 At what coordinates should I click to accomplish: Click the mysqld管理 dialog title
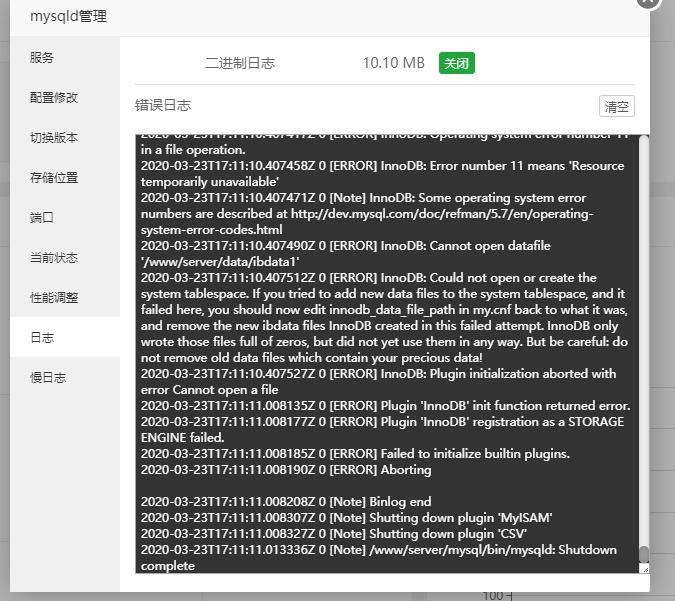[x=68, y=16]
